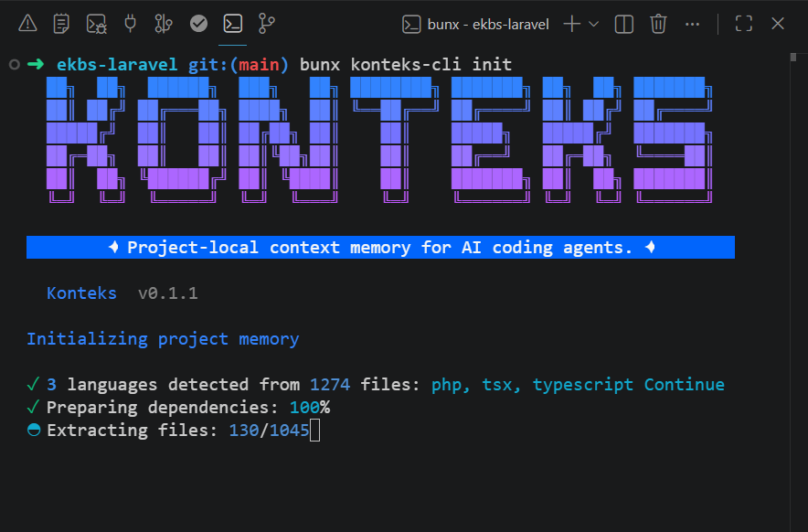Viewport: 808px width, 532px height.
Task: Click 'Extracting files: 130/1045' progress line
Action: [x=168, y=430]
